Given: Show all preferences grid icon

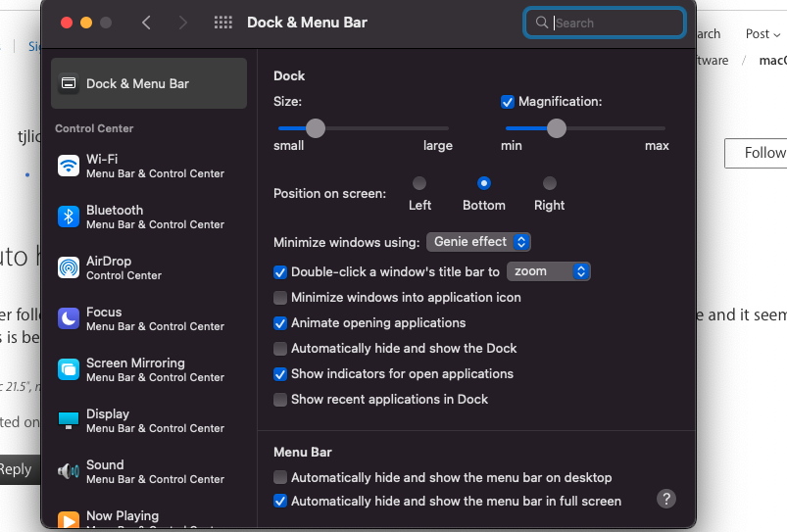Looking at the screenshot, I should pos(222,23).
